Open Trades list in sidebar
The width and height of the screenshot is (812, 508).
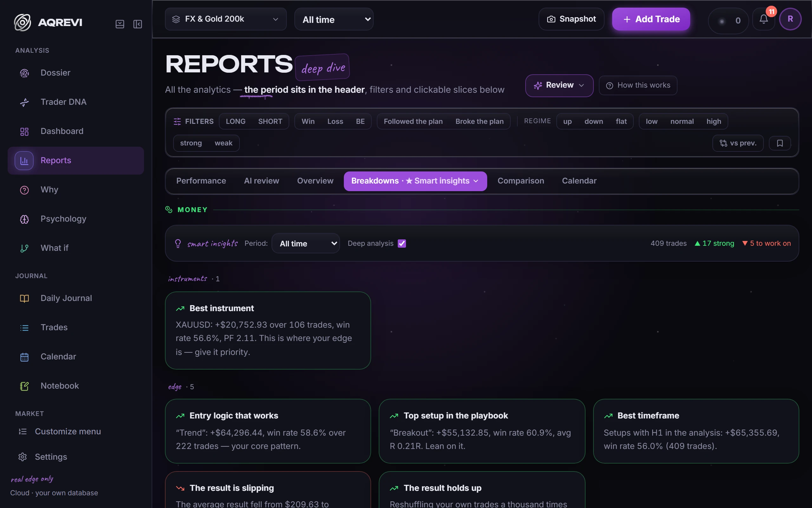[76, 328]
